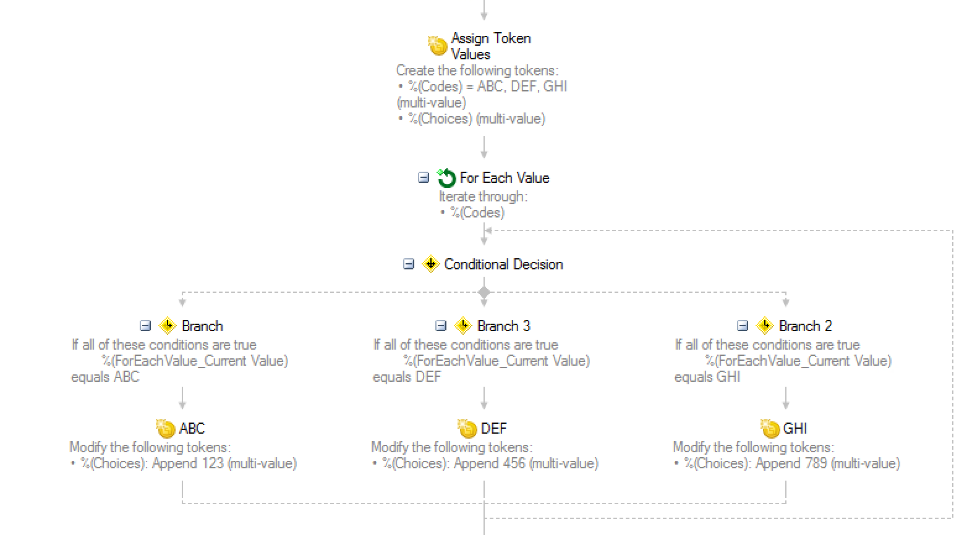Select the Assign Token Values coin icon
Viewport: 980px width, 535px height.
[437, 46]
